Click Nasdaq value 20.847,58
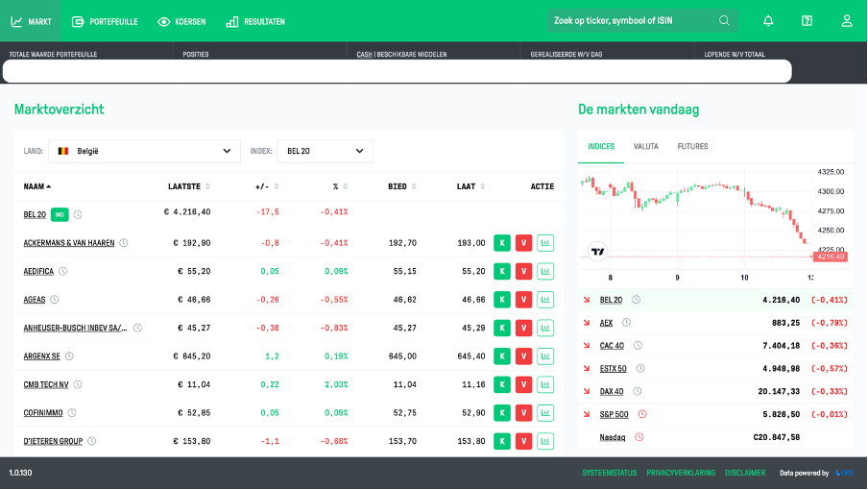This screenshot has height=490, width=868. [776, 437]
